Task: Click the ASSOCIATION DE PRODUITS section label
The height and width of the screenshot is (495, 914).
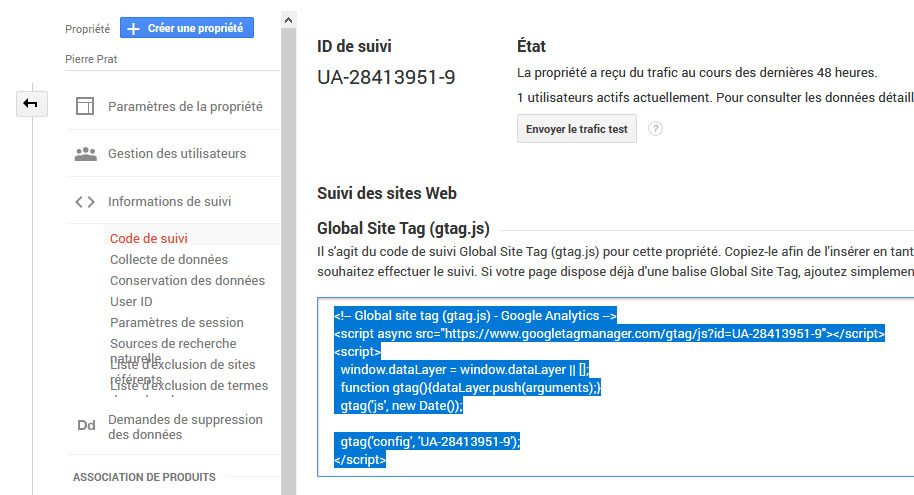Action: 144,477
